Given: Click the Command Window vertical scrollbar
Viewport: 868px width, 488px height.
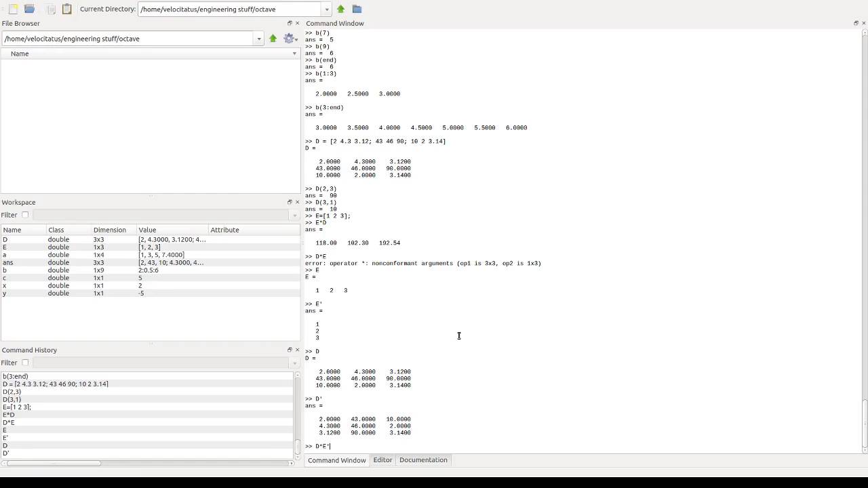Looking at the screenshot, I should 864,241.
